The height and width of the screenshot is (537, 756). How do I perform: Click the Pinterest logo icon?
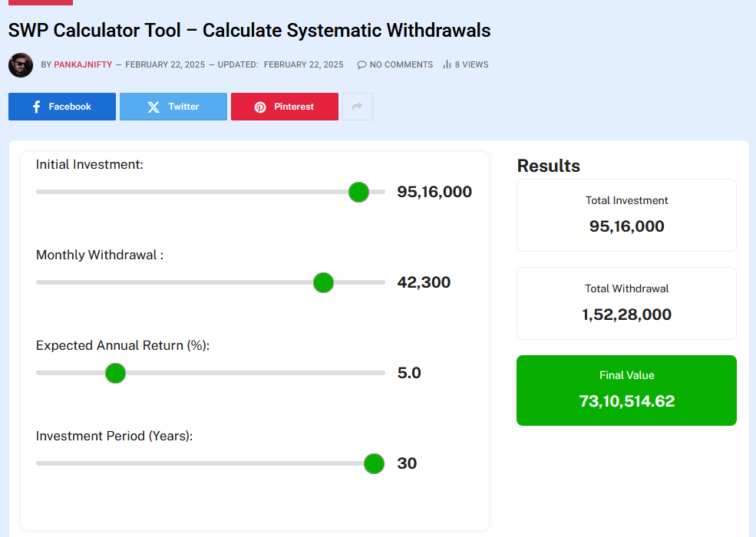(261, 107)
